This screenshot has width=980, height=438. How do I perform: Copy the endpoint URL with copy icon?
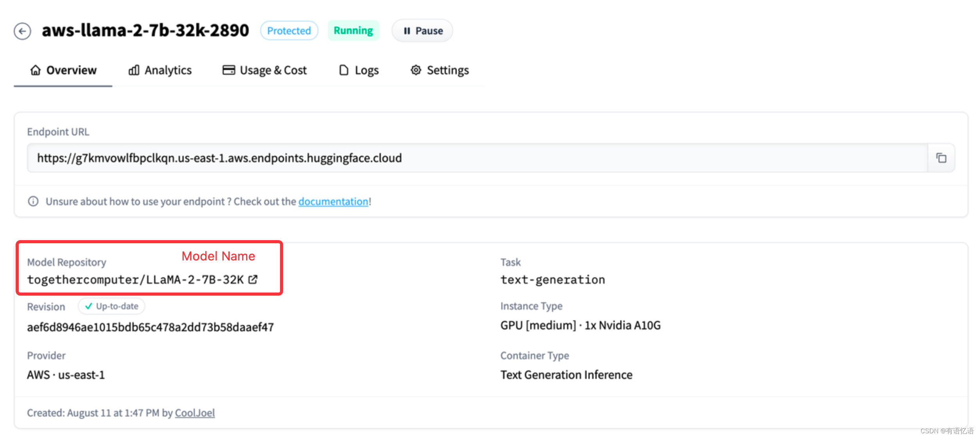click(x=941, y=158)
